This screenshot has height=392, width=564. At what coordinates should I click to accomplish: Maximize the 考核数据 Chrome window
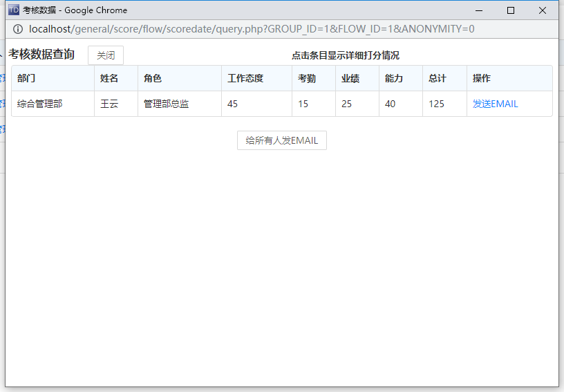point(511,10)
